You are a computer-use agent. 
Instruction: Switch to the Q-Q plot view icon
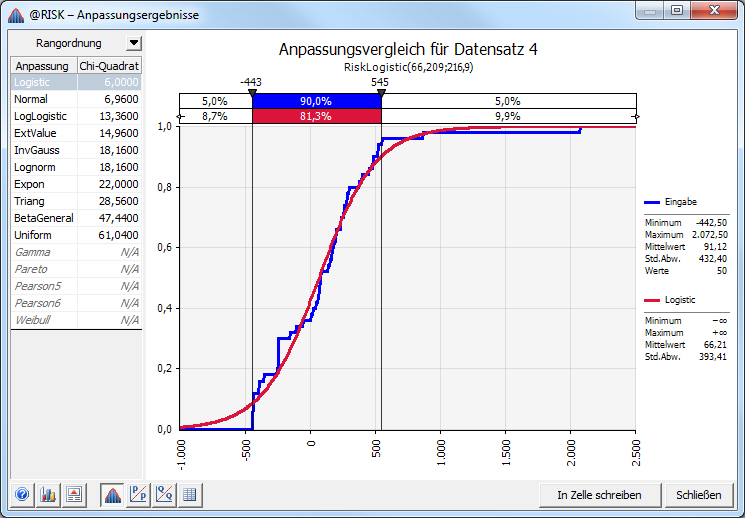point(164,495)
